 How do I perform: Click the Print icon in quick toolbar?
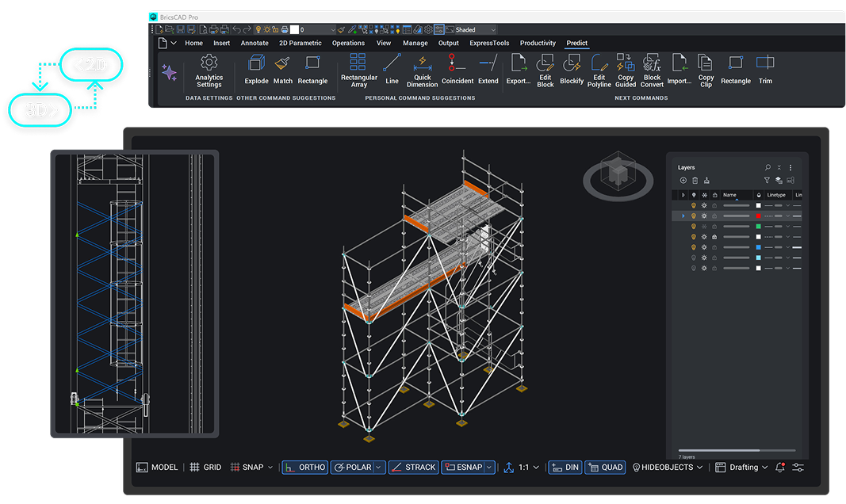point(213,29)
